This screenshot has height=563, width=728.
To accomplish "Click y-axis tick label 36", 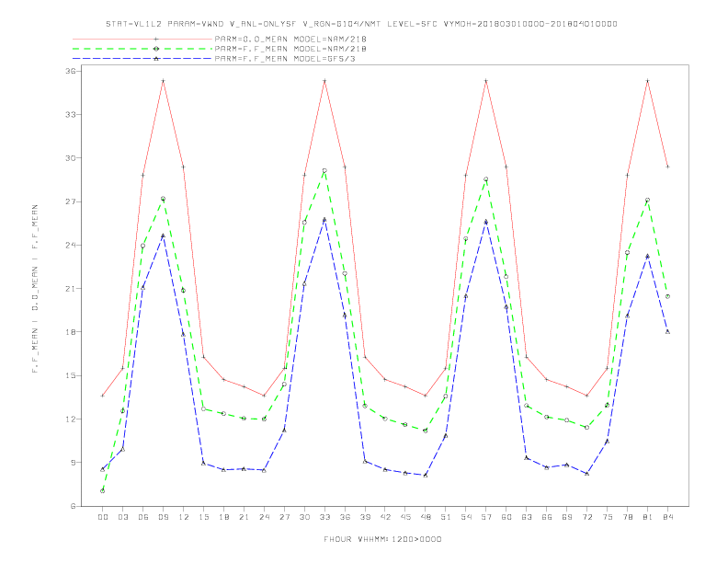I will tap(71, 71).
